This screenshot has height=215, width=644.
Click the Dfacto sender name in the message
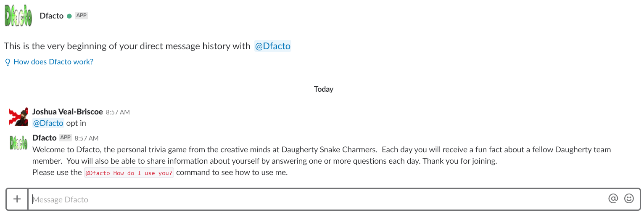tap(45, 138)
